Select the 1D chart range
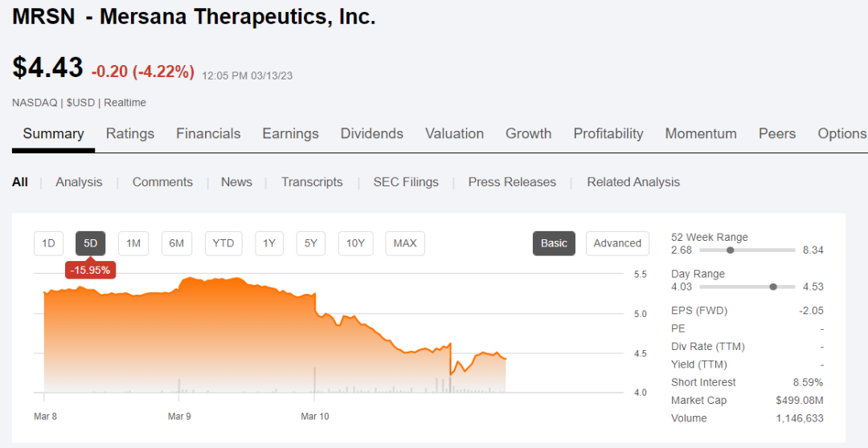The image size is (868, 448). click(x=48, y=243)
